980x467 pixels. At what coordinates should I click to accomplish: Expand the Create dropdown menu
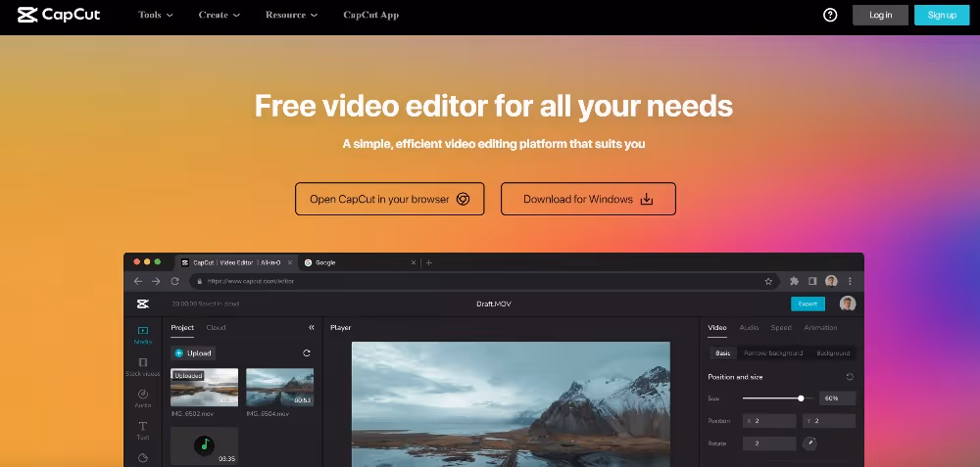click(x=220, y=15)
